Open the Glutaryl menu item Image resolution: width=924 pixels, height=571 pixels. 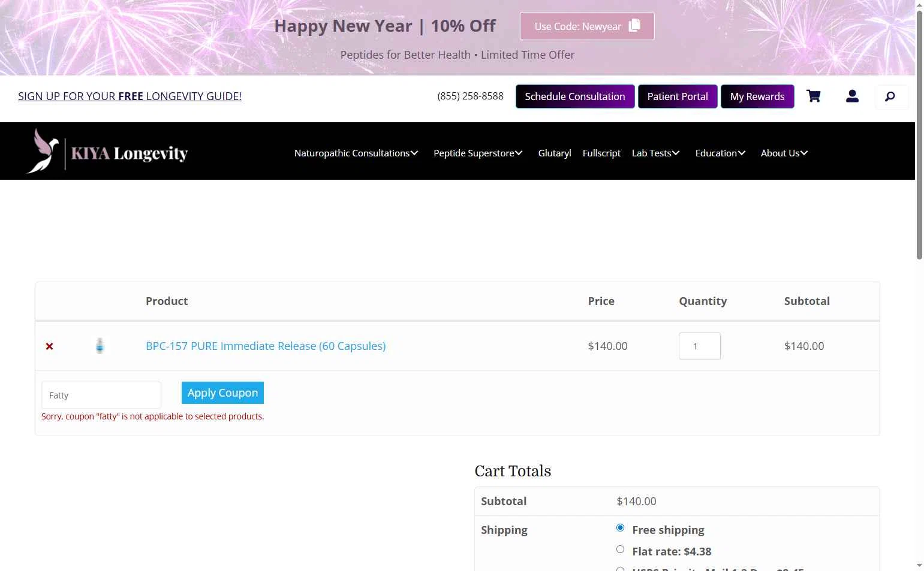[x=555, y=153]
